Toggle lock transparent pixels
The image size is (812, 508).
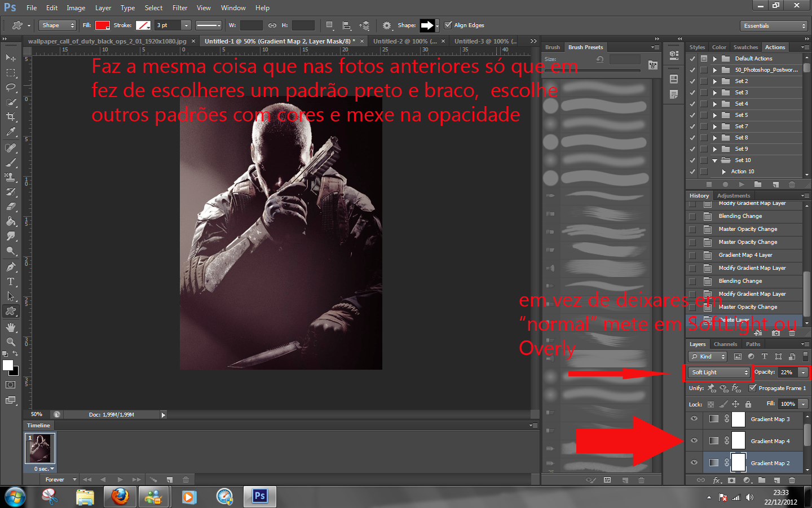pyautogui.click(x=710, y=404)
